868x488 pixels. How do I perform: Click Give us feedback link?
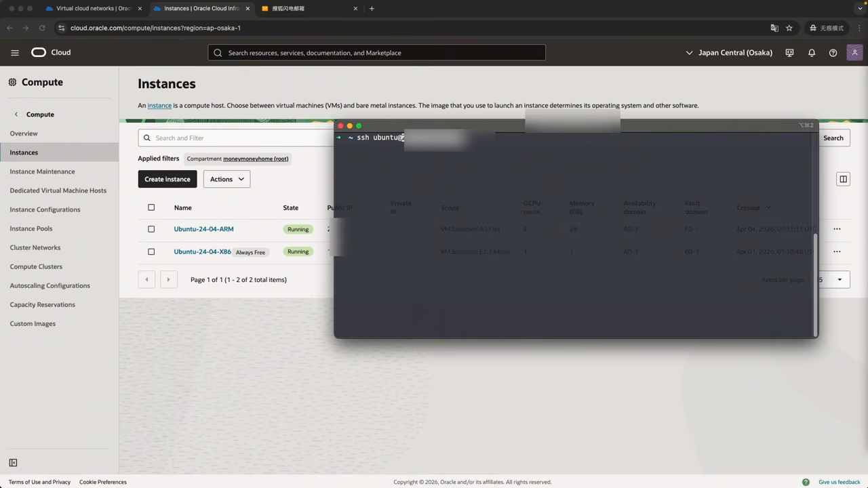pos(840,482)
